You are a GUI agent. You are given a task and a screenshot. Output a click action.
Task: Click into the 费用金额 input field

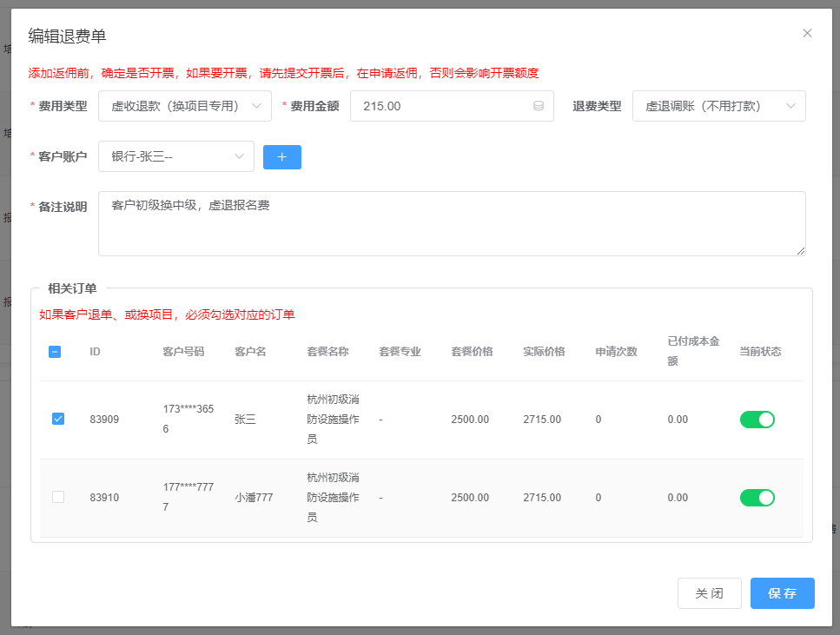tap(443, 106)
